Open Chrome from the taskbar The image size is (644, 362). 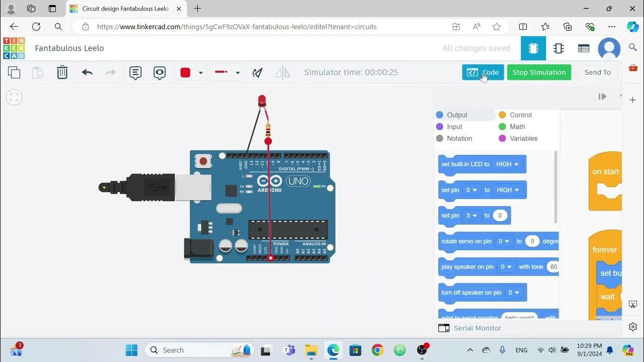pyautogui.click(x=377, y=350)
